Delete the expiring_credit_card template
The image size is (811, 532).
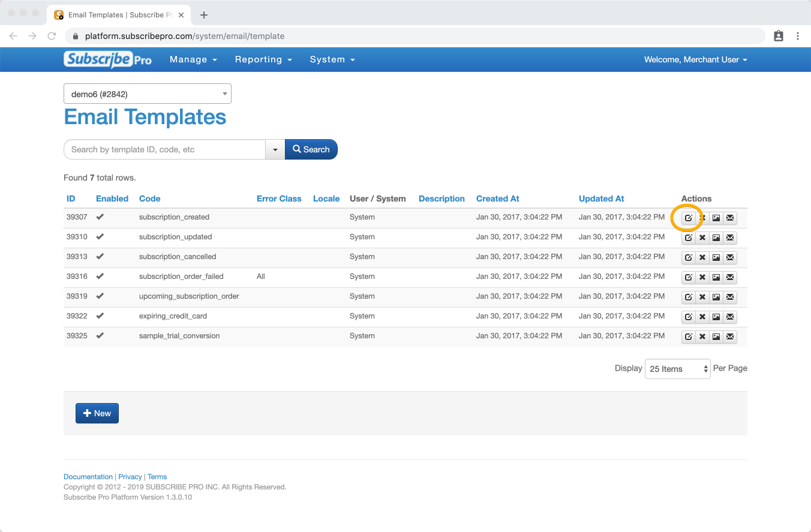point(702,317)
